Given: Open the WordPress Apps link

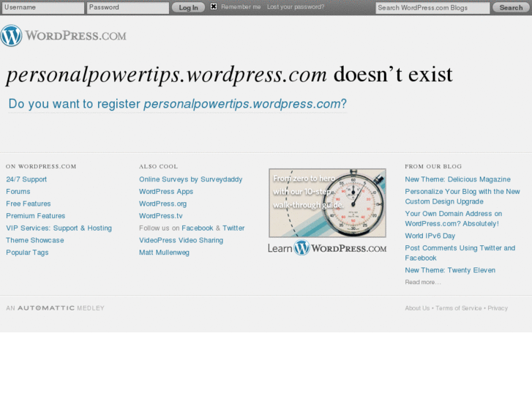Looking at the screenshot, I should (166, 192).
